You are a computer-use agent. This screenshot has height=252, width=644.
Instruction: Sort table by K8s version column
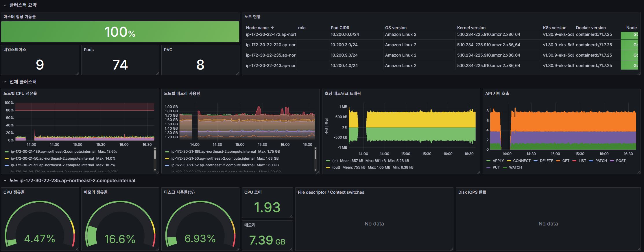555,28
